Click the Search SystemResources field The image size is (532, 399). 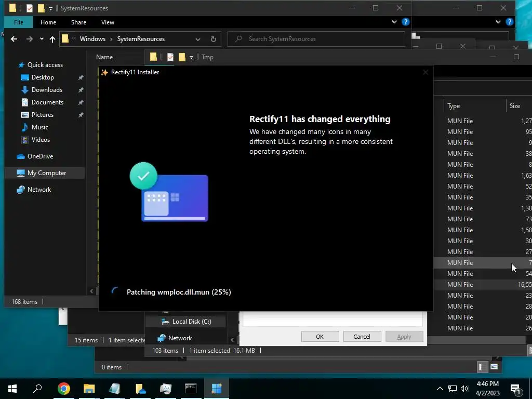point(316,38)
